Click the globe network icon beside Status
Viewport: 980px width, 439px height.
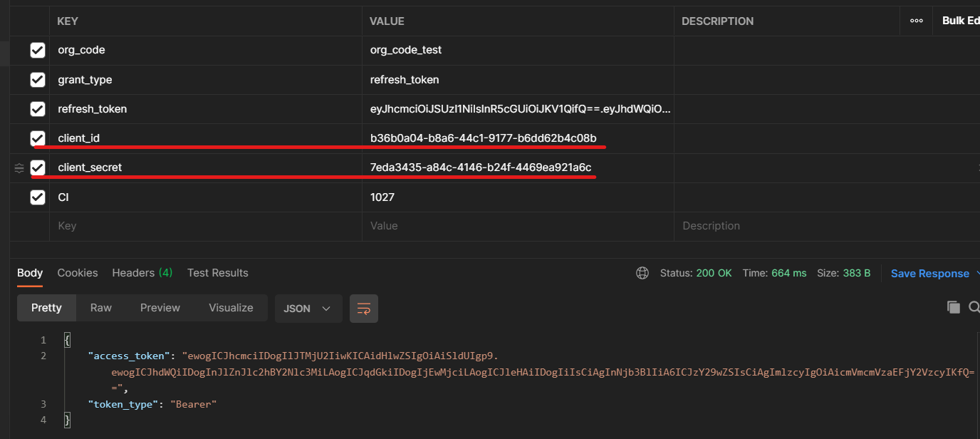642,273
